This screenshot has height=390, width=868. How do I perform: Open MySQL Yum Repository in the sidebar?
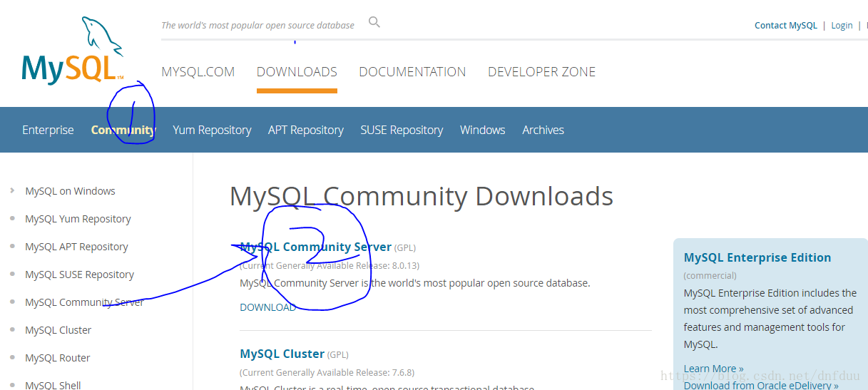point(78,219)
